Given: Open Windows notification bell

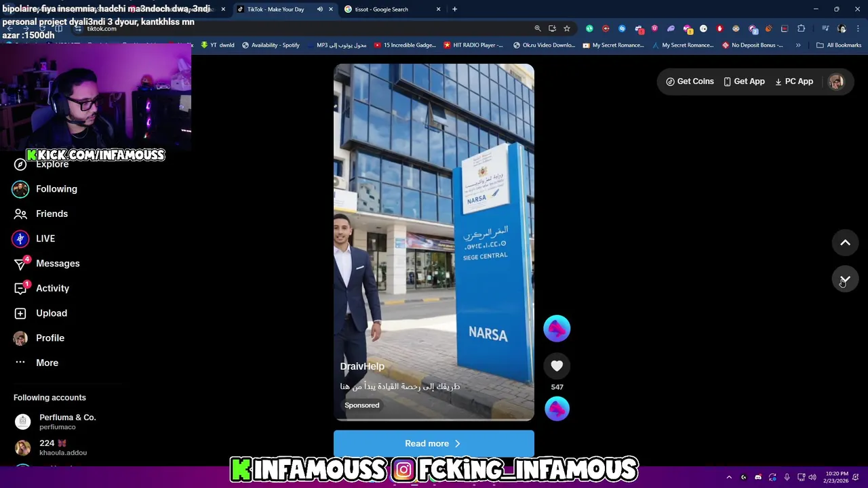Looking at the screenshot, I should click(x=856, y=477).
